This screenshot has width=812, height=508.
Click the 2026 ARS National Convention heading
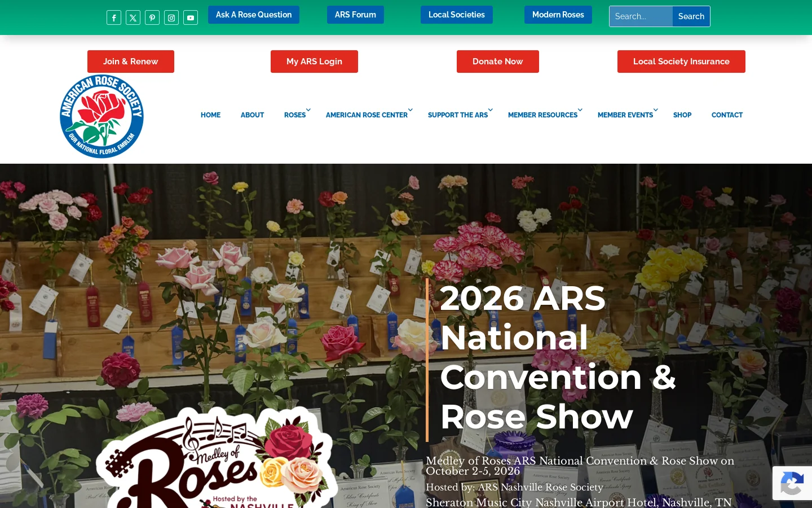[x=558, y=357]
